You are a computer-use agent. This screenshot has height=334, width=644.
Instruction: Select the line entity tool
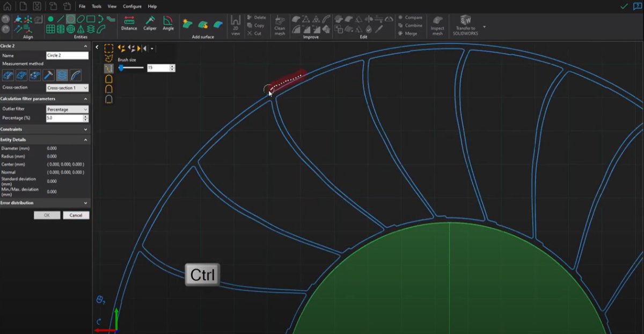[61, 19]
